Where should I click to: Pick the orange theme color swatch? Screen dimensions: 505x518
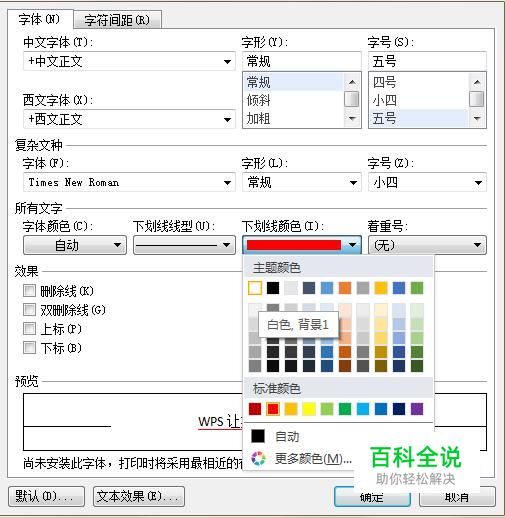point(345,288)
